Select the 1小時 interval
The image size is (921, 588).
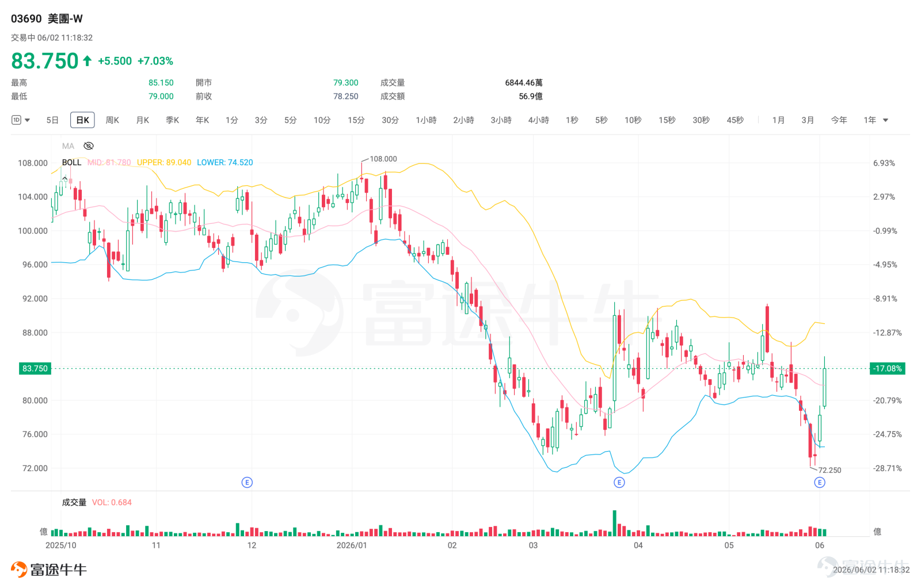(x=426, y=120)
